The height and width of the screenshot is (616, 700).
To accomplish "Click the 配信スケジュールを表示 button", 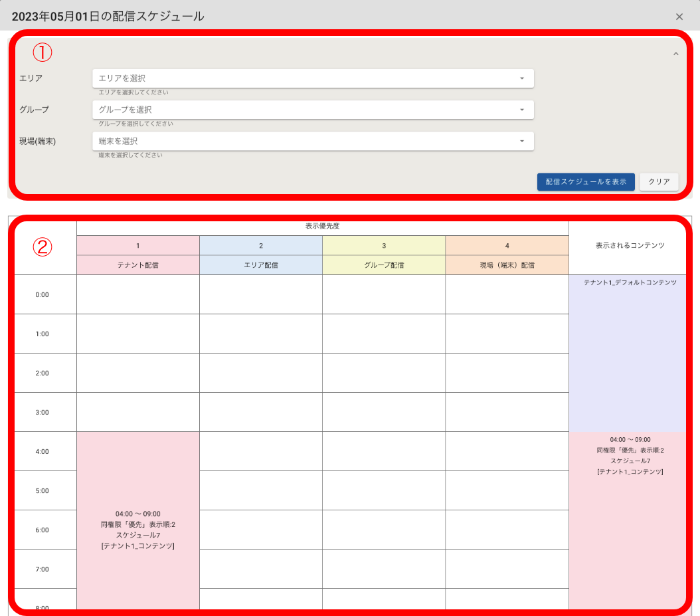I will [585, 181].
